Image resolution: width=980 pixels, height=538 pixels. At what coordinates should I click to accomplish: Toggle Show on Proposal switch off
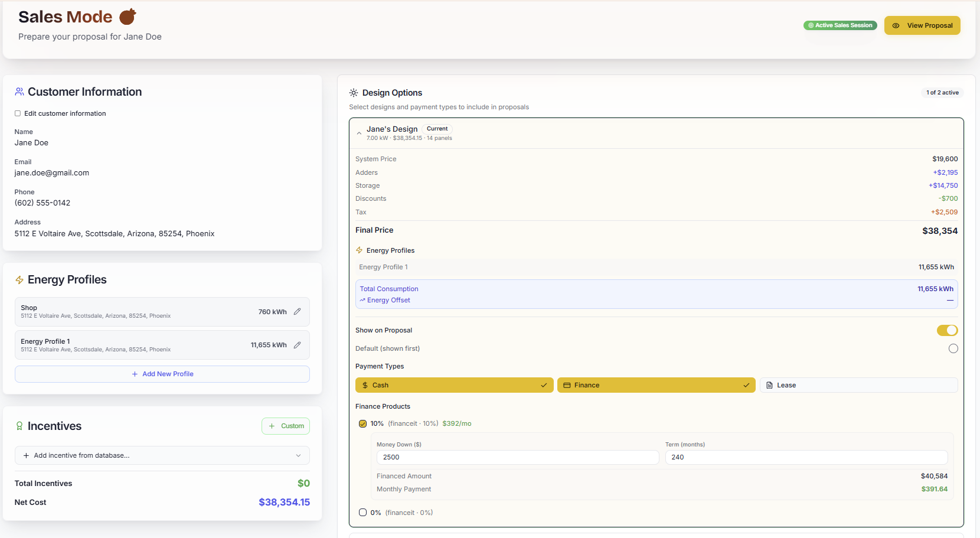947,330
